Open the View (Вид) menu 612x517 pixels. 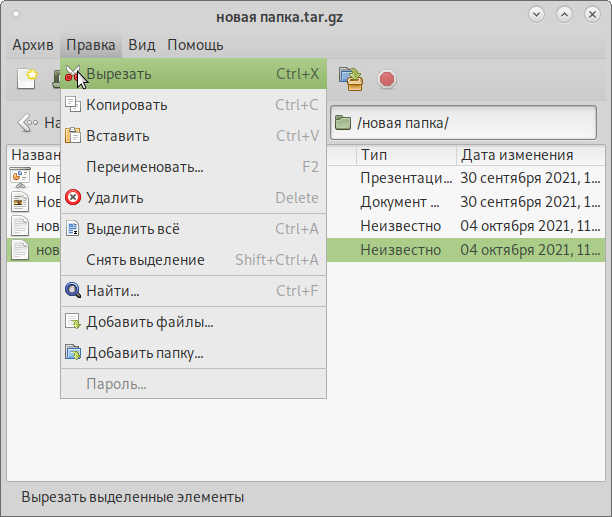point(142,45)
